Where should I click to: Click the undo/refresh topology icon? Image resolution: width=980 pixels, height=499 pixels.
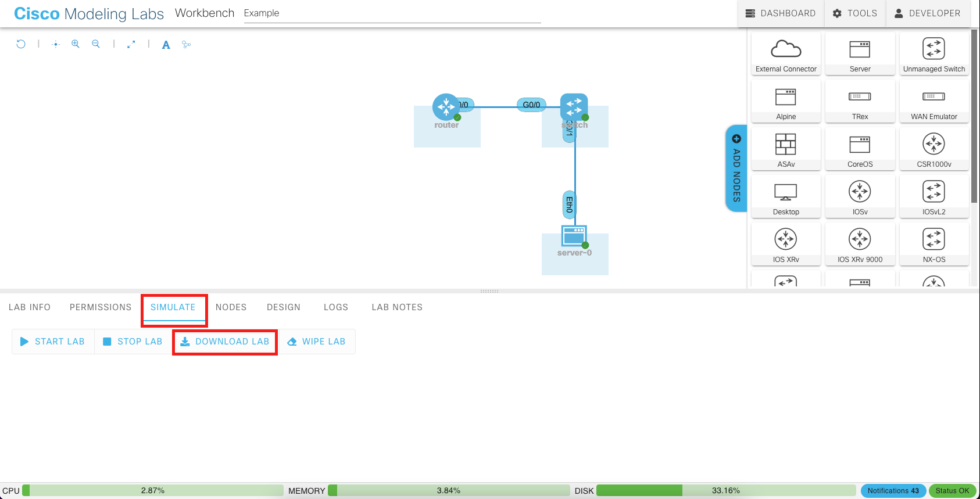[21, 44]
